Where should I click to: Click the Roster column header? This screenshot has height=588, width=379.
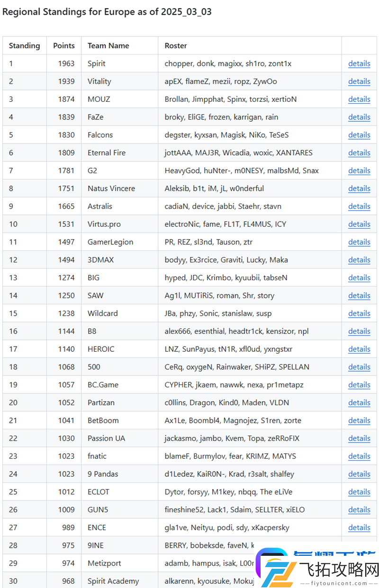tap(250, 45)
